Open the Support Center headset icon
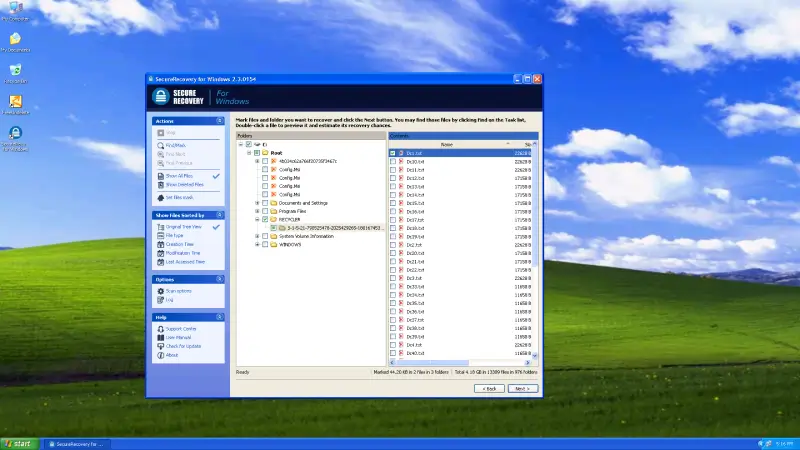The width and height of the screenshot is (800, 450). point(161,329)
